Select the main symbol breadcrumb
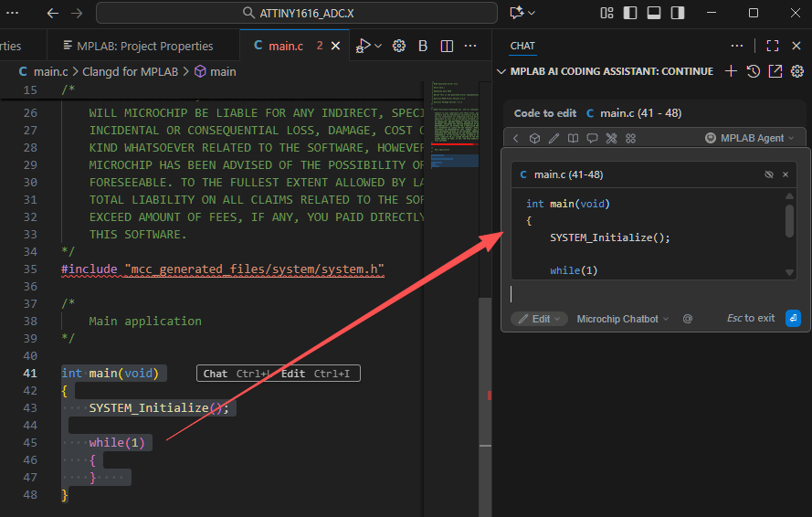The width and height of the screenshot is (812, 517). [x=216, y=71]
